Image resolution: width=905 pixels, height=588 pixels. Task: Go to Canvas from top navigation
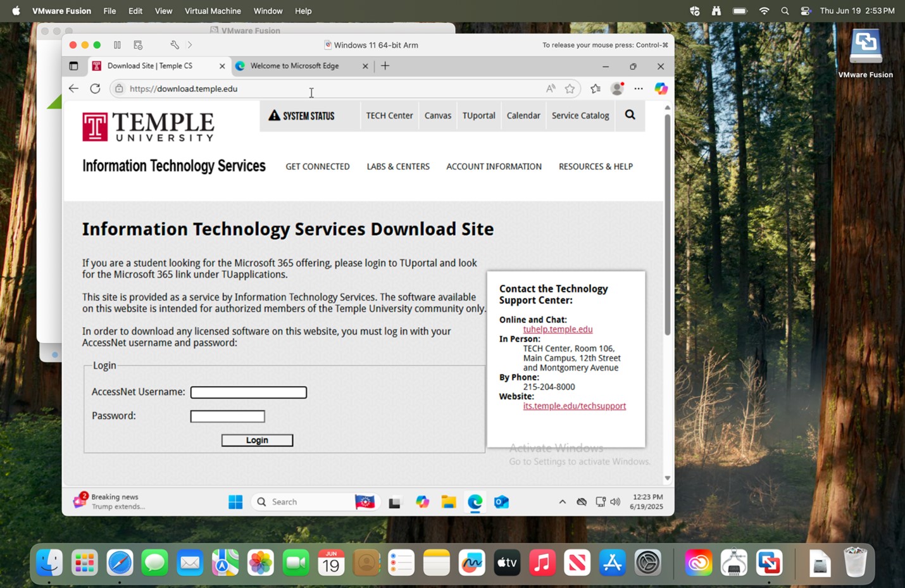pos(438,116)
